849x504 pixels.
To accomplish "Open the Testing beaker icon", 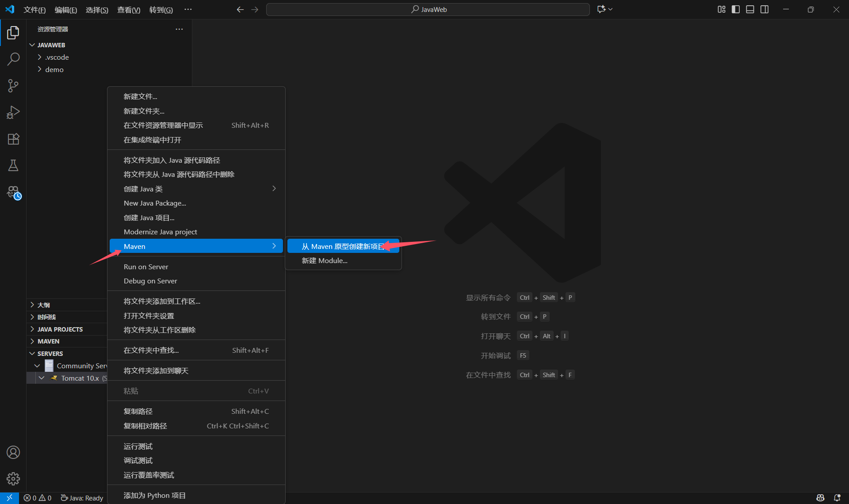I will [x=13, y=166].
